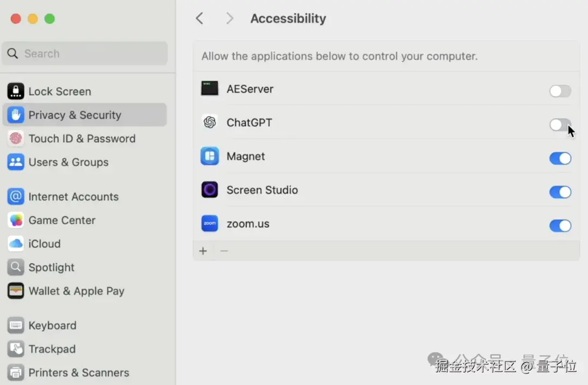The height and width of the screenshot is (385, 588).
Task: Click the iCloud cloud icon
Action: [16, 244]
